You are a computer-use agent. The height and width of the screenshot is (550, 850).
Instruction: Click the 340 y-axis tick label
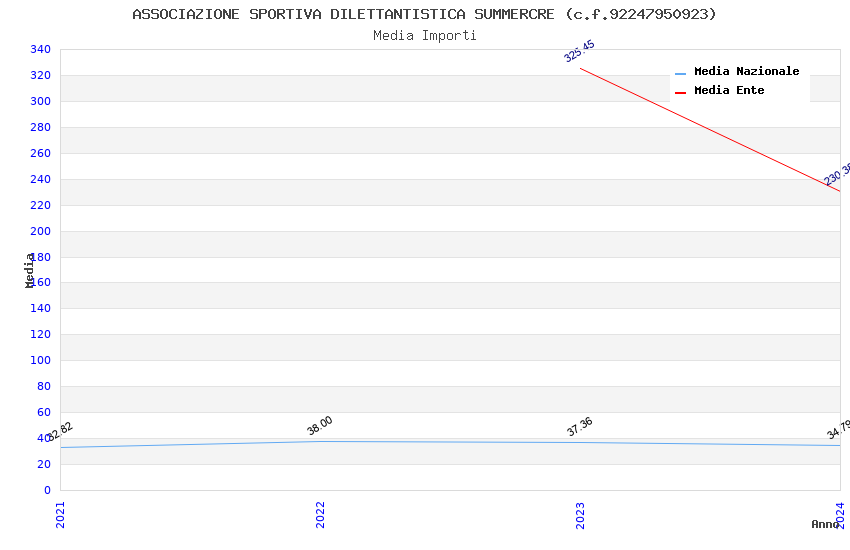[40, 49]
